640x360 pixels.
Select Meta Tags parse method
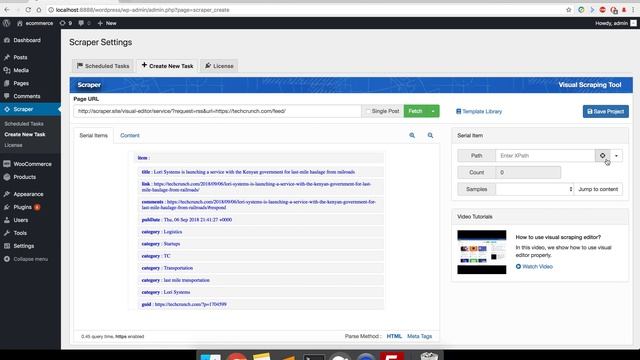[419, 336]
